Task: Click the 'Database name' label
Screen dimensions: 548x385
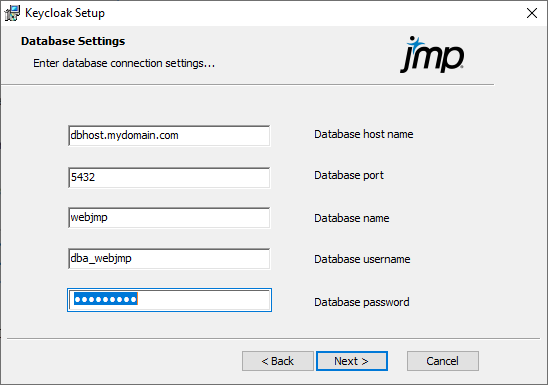Action: tap(352, 218)
